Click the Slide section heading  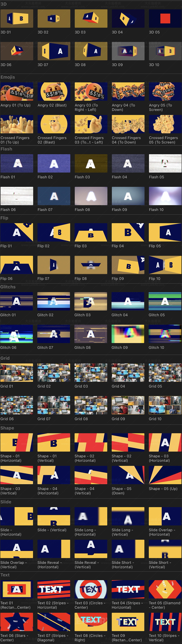[6, 502]
